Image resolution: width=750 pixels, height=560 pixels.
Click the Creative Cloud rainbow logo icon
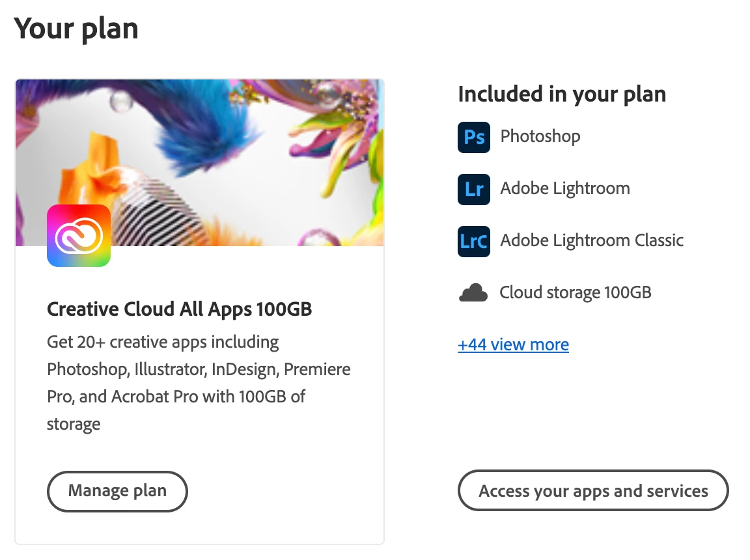click(x=79, y=236)
